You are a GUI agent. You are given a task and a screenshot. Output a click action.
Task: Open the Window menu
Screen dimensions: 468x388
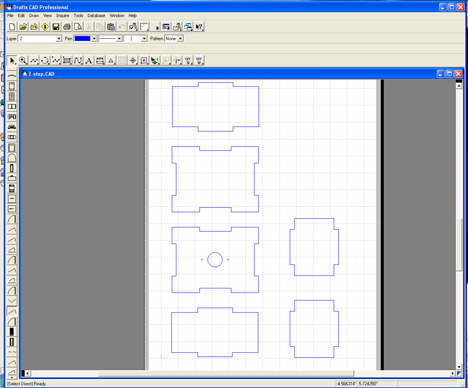[x=117, y=16]
